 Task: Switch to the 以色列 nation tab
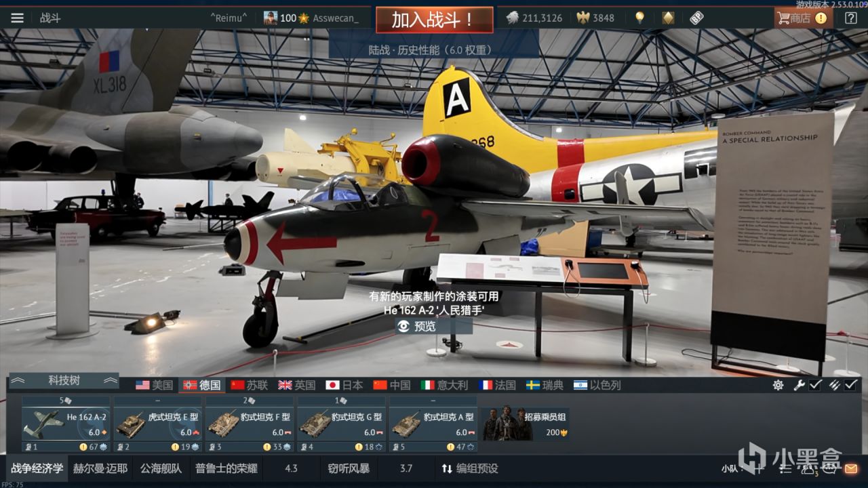(597, 385)
